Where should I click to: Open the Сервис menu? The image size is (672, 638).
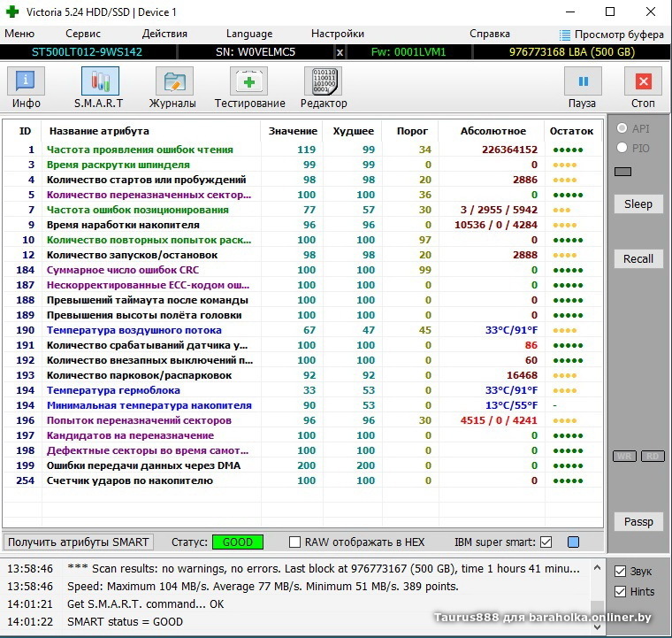83,34
